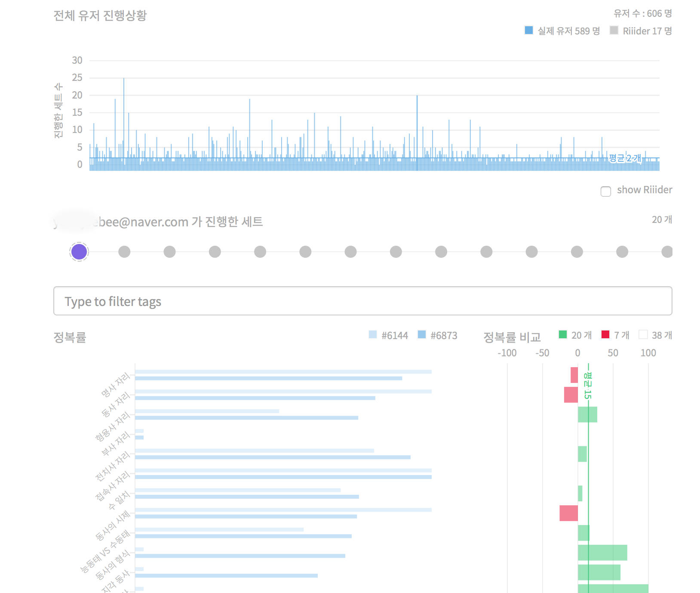Select the seventh set dot in timeline

coord(350,252)
